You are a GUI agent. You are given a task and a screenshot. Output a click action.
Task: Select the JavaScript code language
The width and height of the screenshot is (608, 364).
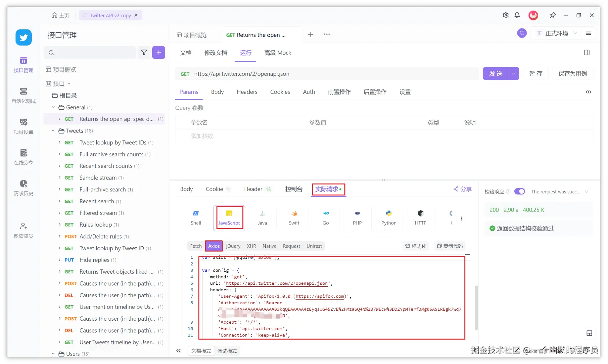229,218
